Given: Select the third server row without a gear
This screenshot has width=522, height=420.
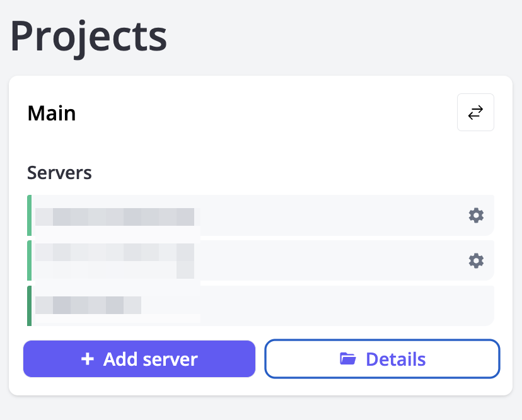Looking at the screenshot, I should pyautogui.click(x=252, y=306).
